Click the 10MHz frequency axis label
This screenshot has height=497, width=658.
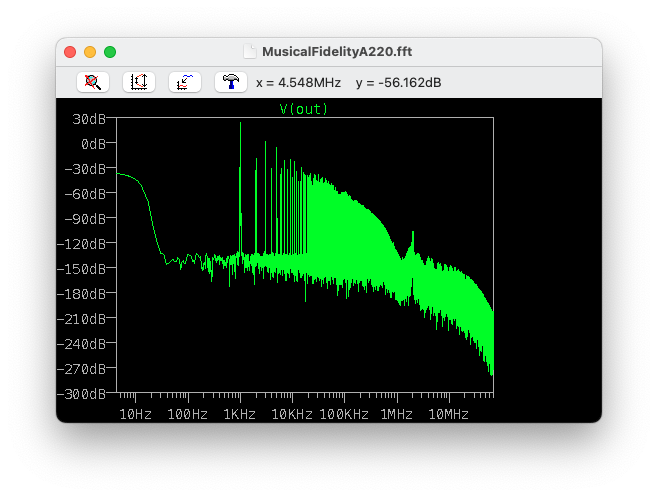449,415
